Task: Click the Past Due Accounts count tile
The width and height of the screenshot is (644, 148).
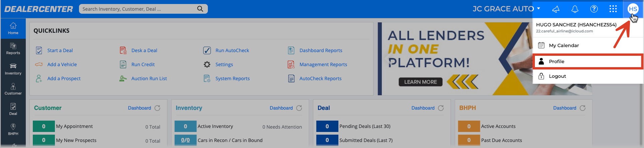Action: point(469,140)
